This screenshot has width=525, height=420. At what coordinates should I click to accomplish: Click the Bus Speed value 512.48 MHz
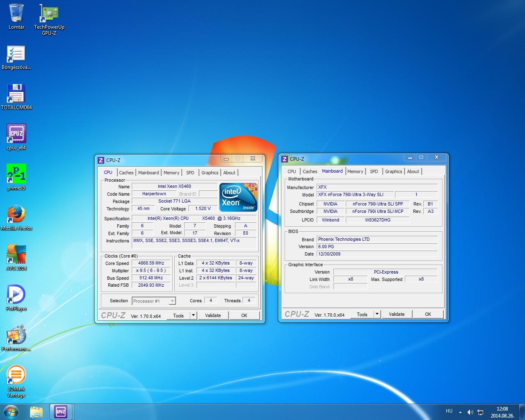click(x=151, y=278)
